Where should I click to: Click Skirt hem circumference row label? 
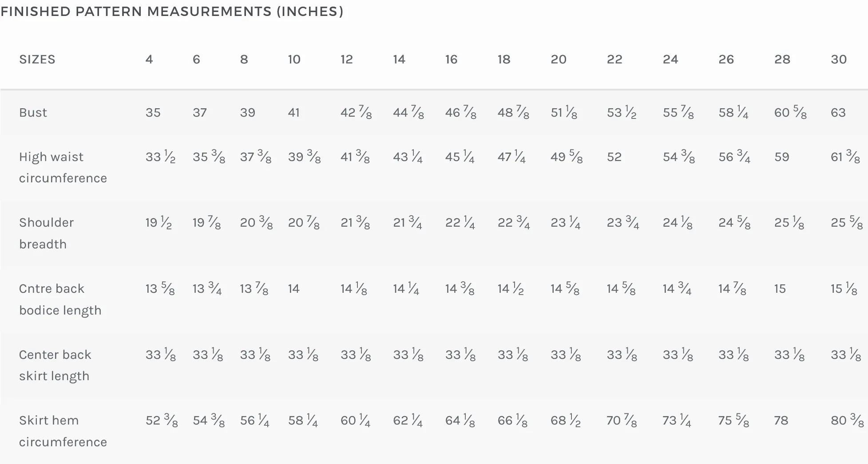click(x=63, y=431)
